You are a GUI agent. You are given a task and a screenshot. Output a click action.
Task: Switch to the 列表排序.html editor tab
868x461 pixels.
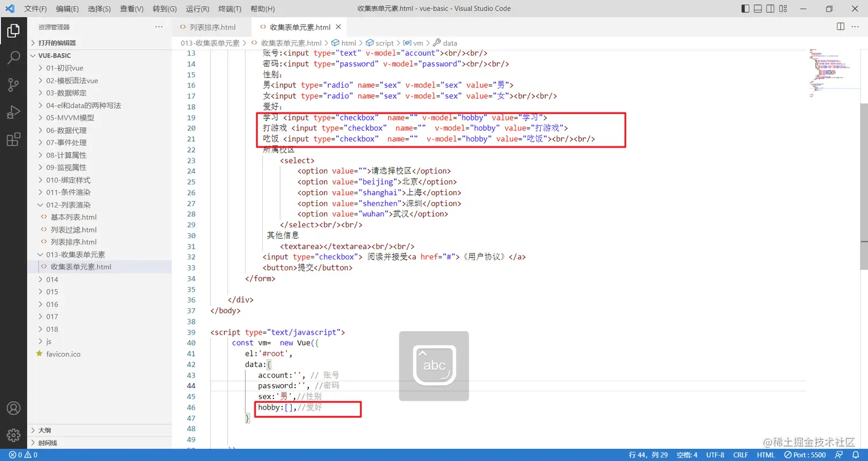coord(212,27)
